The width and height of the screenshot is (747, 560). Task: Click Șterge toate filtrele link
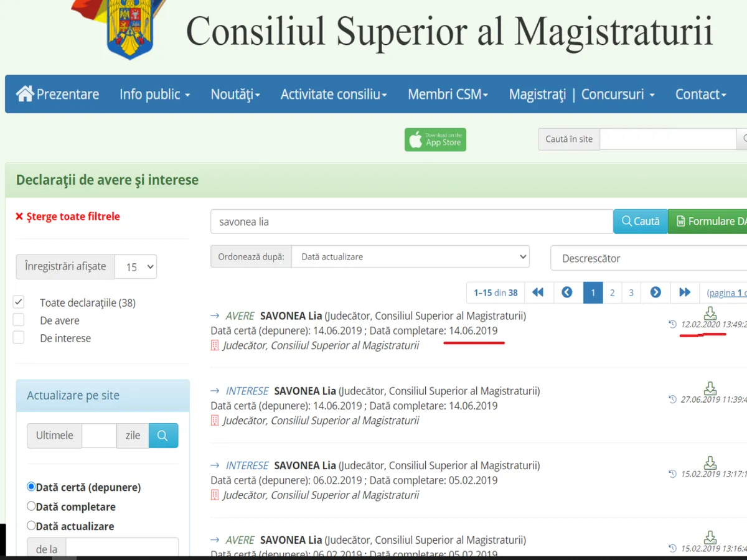67,217
